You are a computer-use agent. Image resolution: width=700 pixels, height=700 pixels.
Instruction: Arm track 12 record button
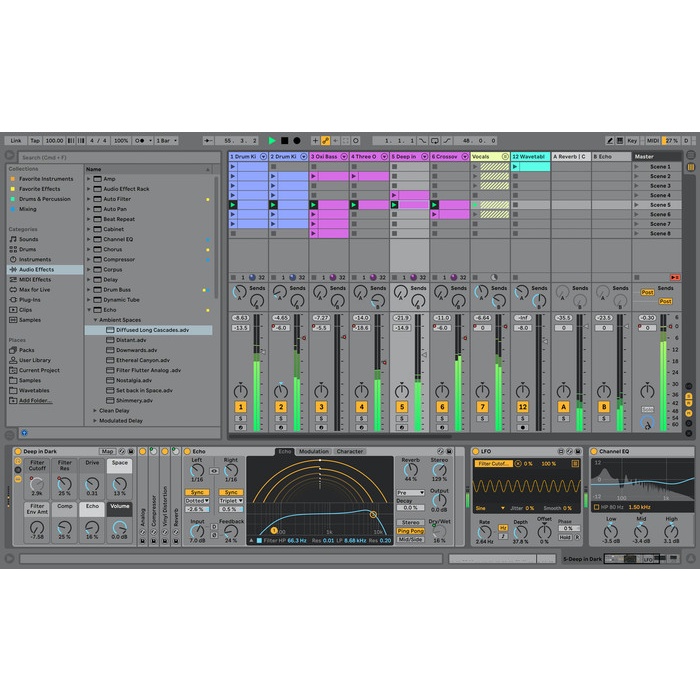click(x=522, y=427)
